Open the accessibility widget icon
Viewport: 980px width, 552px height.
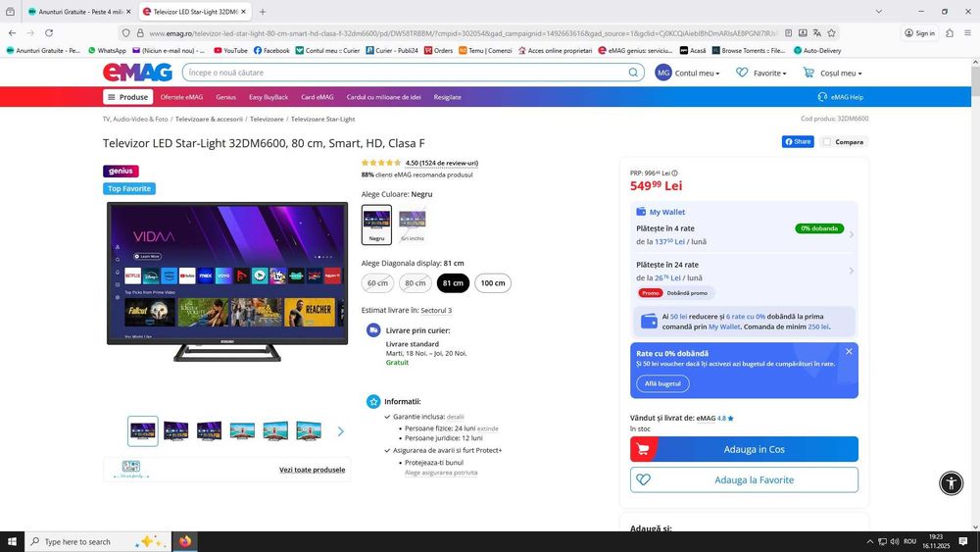(x=952, y=482)
